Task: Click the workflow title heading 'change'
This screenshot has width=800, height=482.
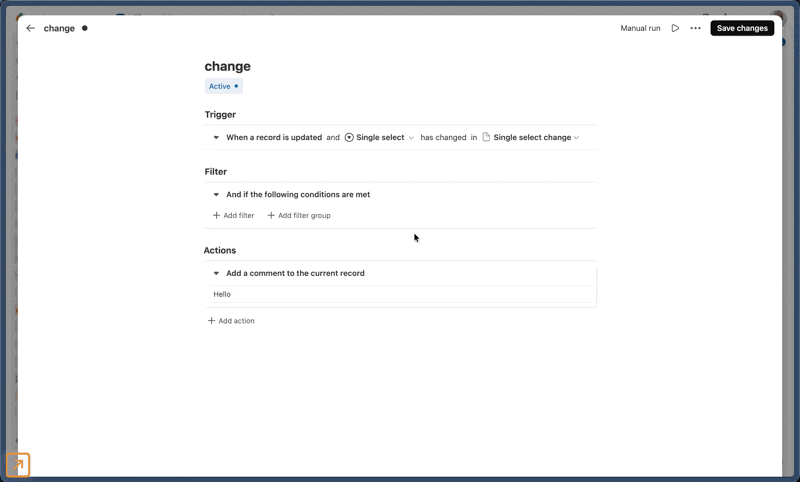Action: click(x=228, y=66)
